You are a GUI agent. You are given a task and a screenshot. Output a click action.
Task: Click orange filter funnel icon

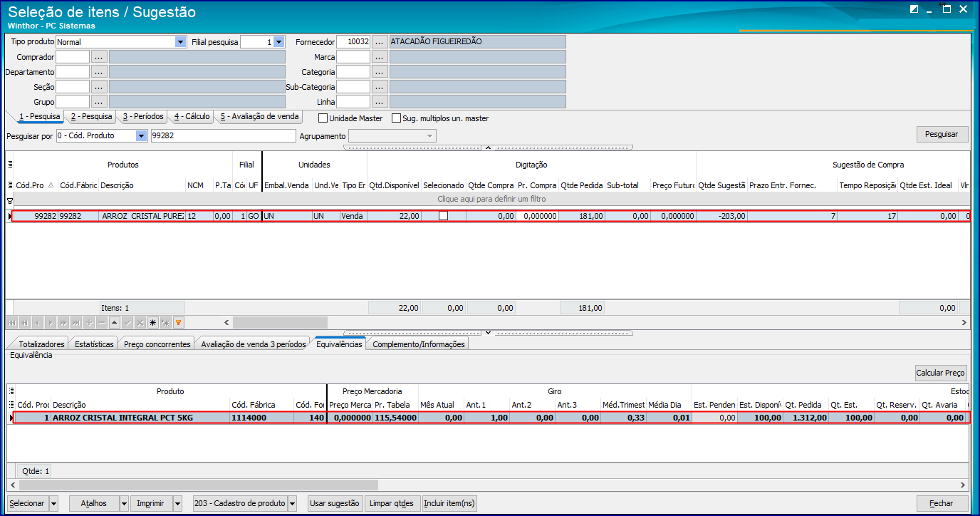point(179,323)
